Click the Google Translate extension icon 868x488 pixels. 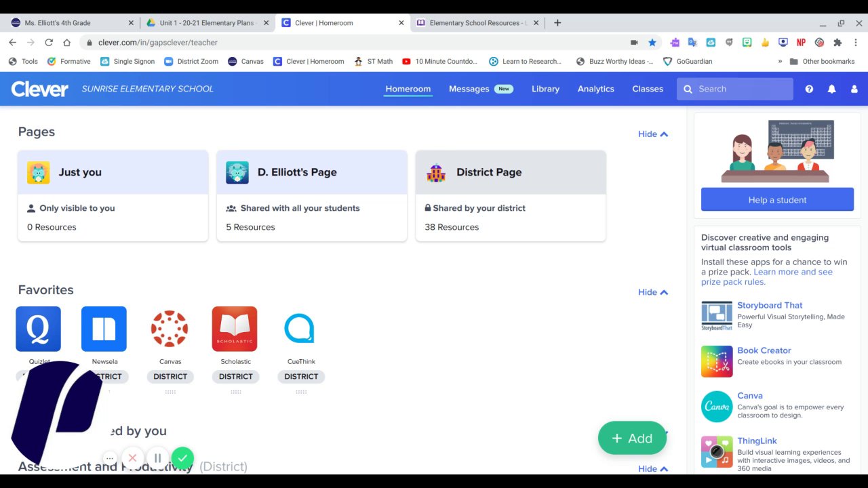point(692,42)
